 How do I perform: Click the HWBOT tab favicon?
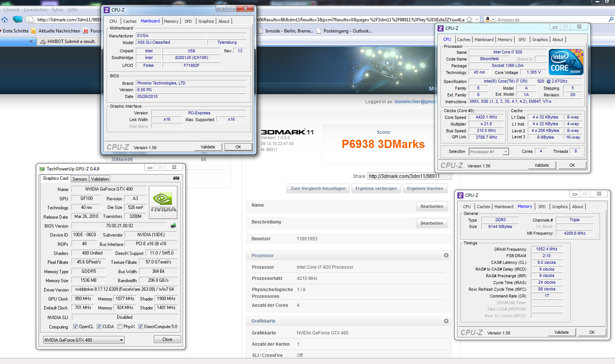click(x=43, y=41)
